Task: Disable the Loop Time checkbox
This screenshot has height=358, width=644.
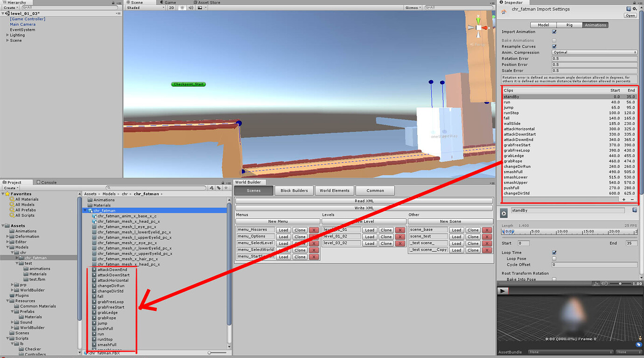Action: pyautogui.click(x=554, y=252)
